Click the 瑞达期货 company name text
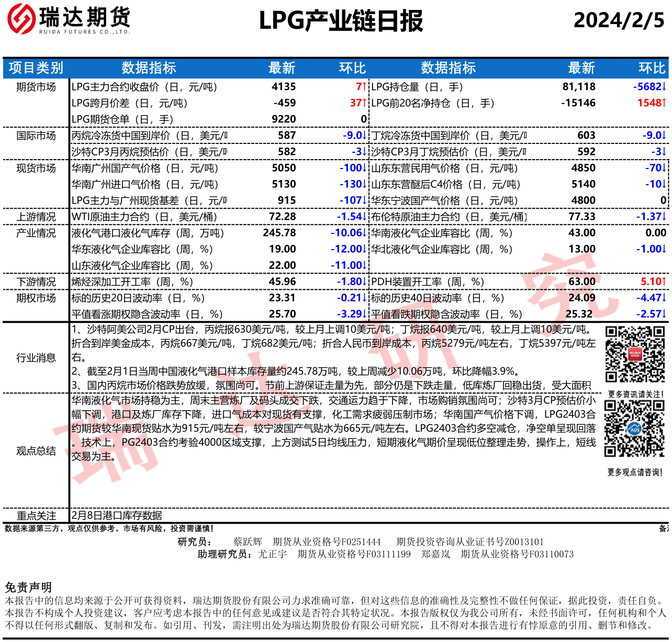Viewport: 672px width, 642px height. pyautogui.click(x=84, y=17)
